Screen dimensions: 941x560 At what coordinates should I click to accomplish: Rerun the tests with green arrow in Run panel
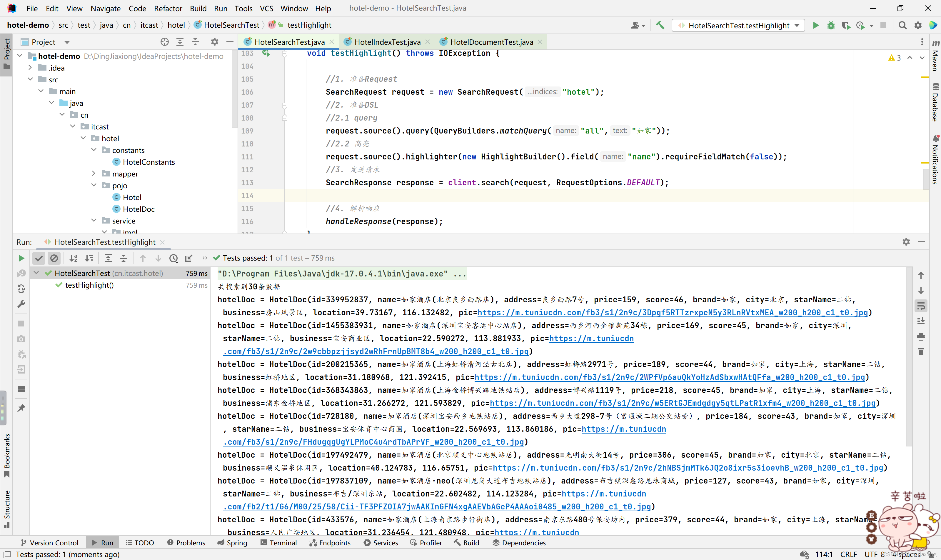coord(21,258)
